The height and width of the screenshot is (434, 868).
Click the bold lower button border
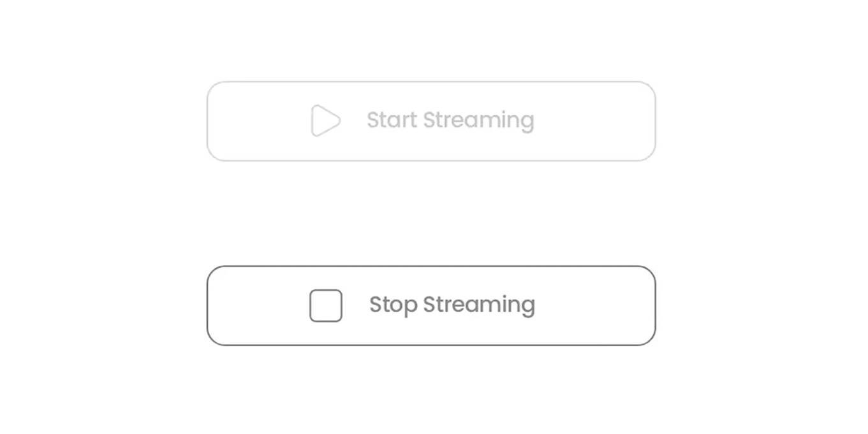pyautogui.click(x=431, y=268)
